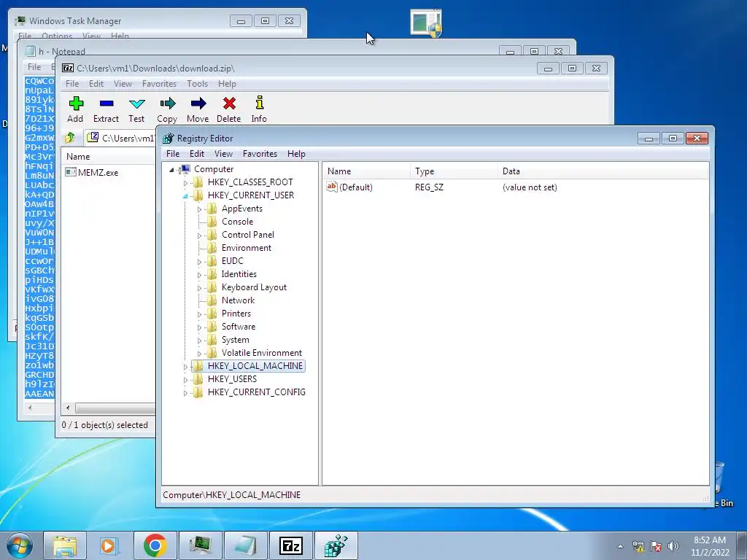Expand the EUDC registry key
Viewport: 747px width, 560px height.
[x=199, y=262]
